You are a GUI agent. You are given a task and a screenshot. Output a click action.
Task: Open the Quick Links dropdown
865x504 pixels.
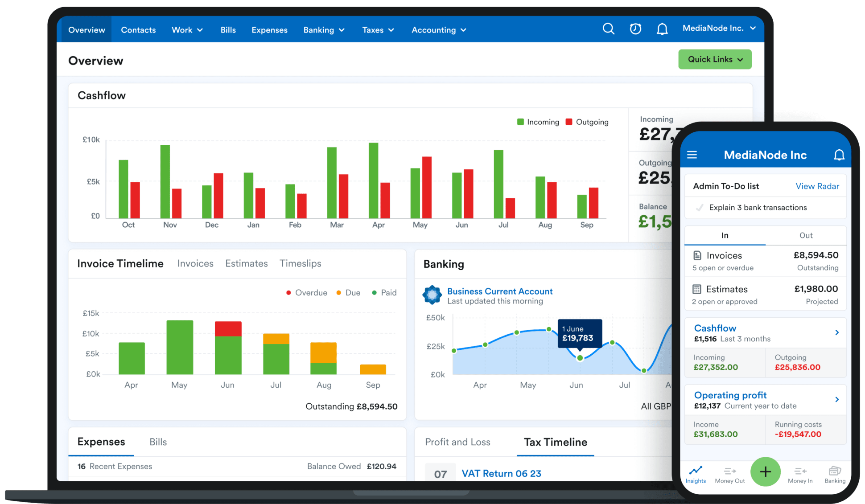[x=715, y=59]
